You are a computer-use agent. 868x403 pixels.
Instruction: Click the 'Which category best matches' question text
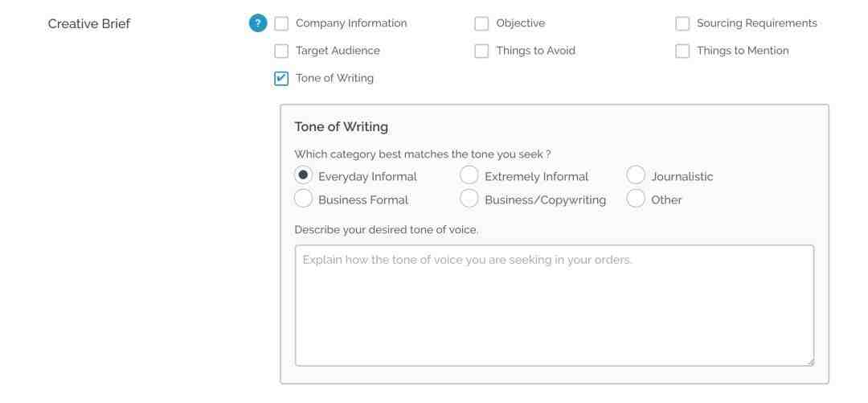(x=423, y=154)
